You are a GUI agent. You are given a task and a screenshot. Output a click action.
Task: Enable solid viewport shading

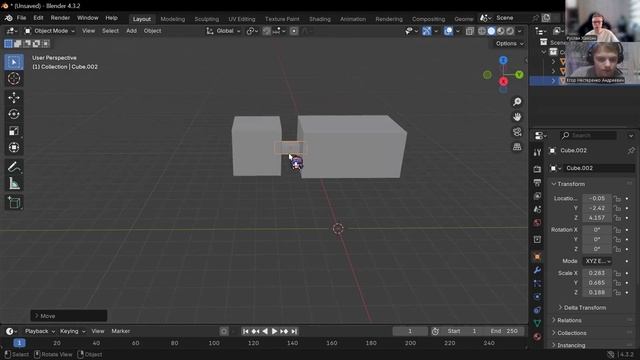click(491, 31)
